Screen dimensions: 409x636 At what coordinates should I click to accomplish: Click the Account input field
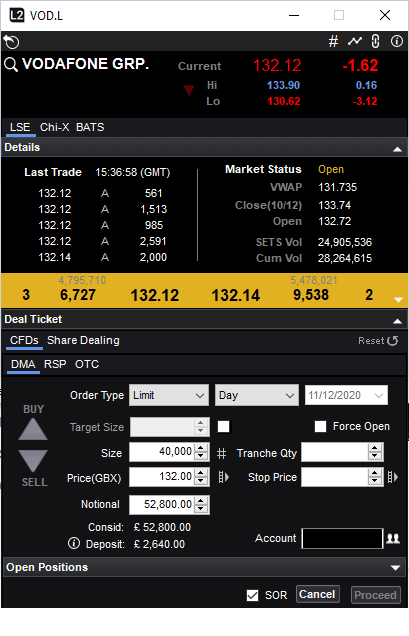click(342, 538)
